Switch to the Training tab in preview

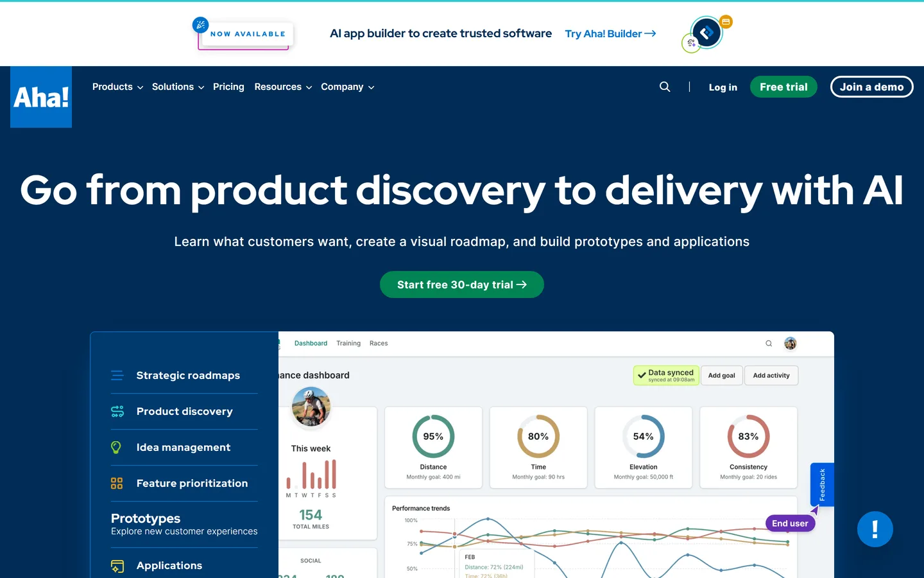[x=348, y=344]
